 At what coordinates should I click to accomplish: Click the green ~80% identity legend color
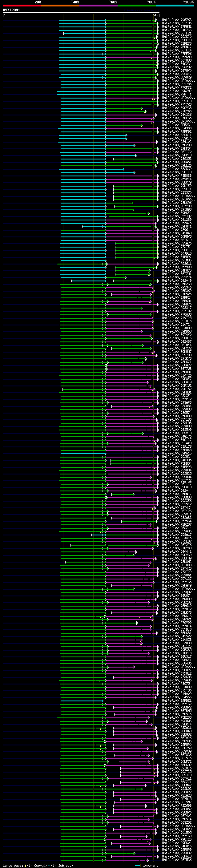[137, 6]
